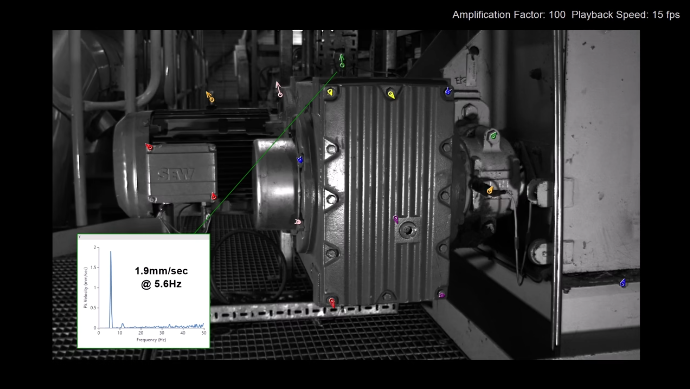
Task: Select red marker at SEW box upper-left corner
Action: [x=149, y=147]
